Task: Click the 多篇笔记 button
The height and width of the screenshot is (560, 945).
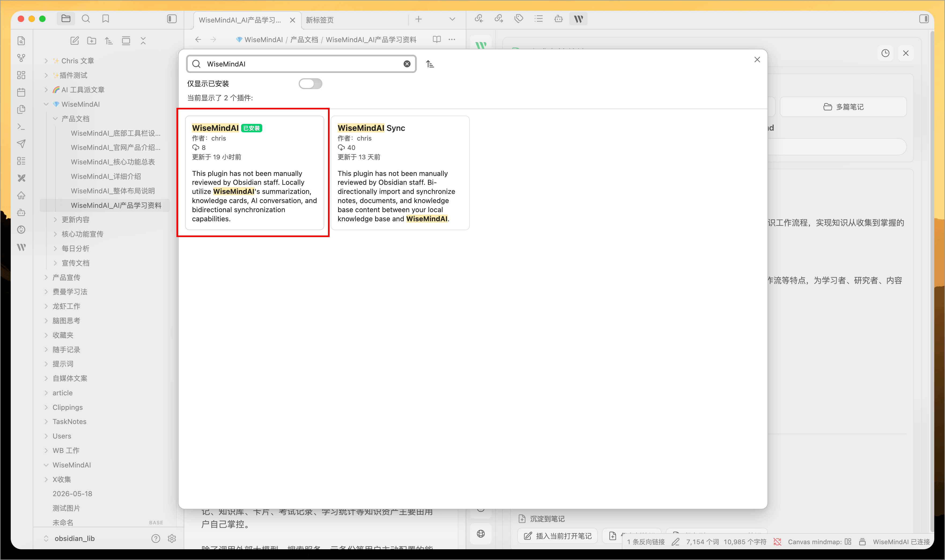Action: [843, 107]
